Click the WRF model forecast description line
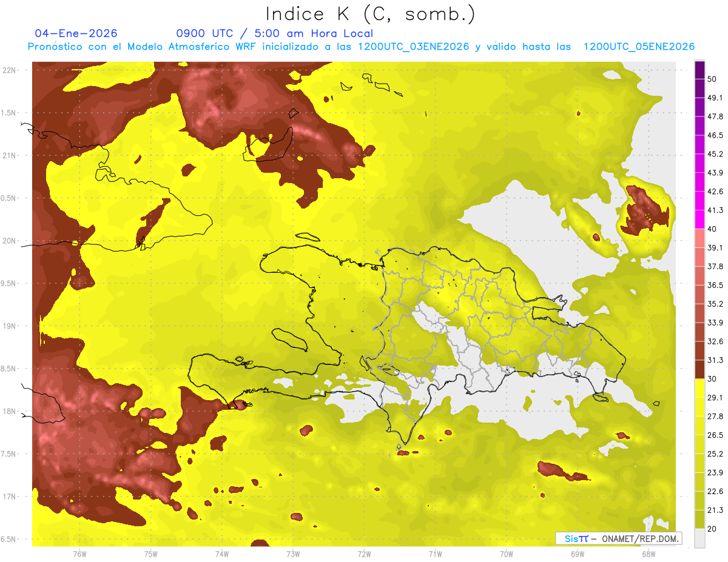The height and width of the screenshot is (562, 728). click(x=362, y=47)
